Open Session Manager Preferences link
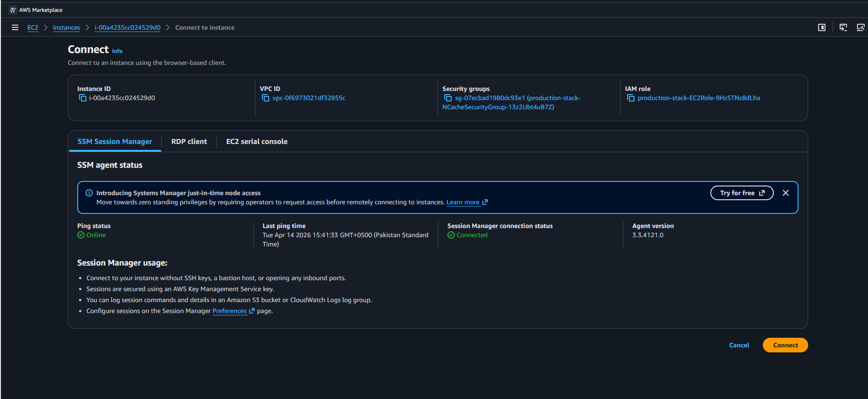 click(229, 311)
